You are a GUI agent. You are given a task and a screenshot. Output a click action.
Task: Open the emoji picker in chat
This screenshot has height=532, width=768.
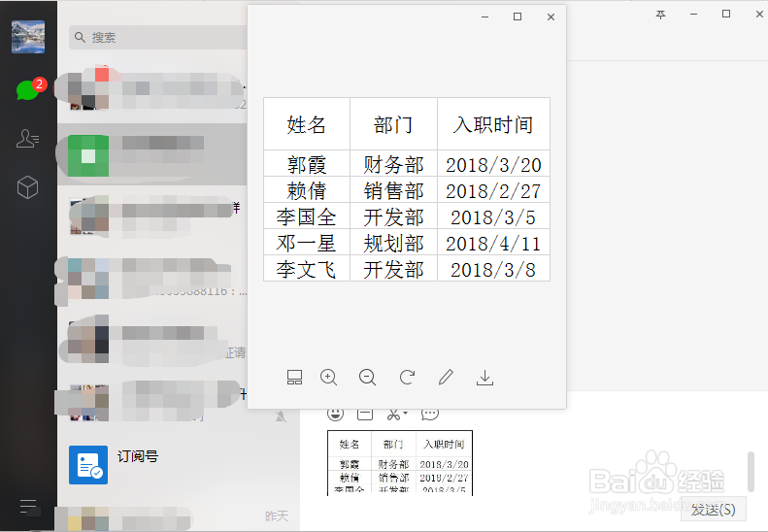[336, 414]
